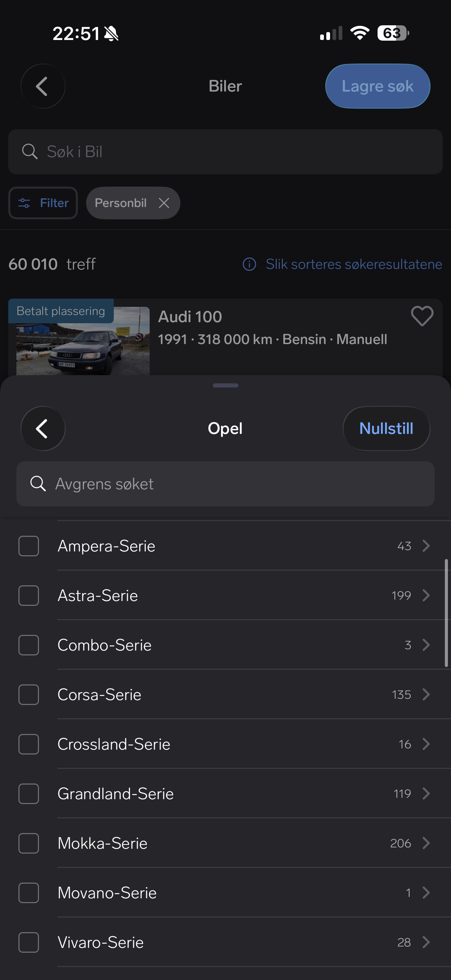Select the Corsa-Serie checkbox
451x980 pixels.
click(29, 695)
